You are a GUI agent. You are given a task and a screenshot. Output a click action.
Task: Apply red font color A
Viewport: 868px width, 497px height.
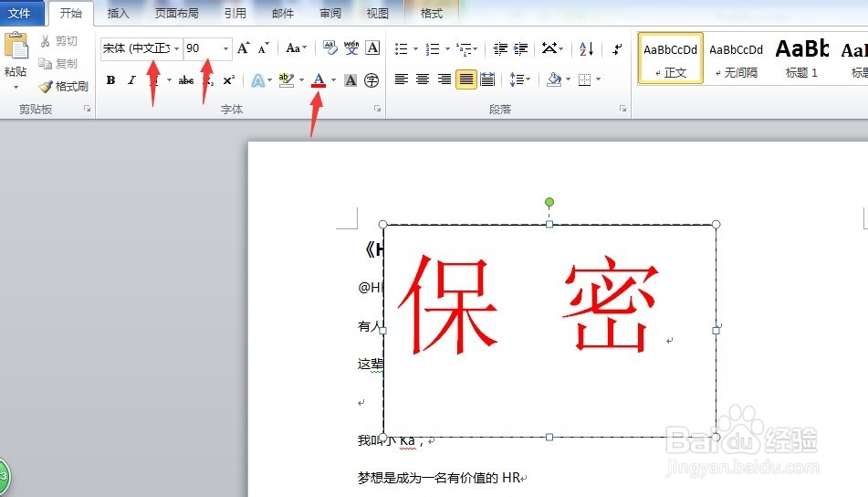tap(319, 81)
